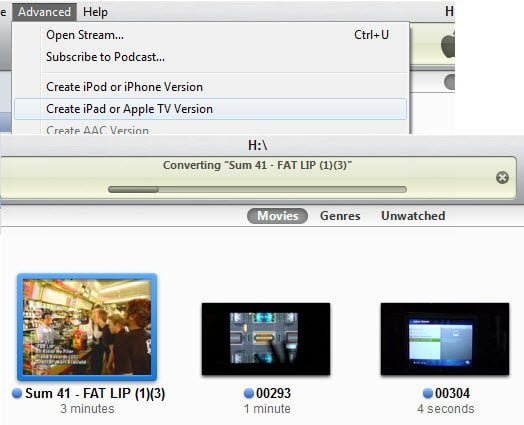Select the Sum 41 FAT LIP thumbnail
524x425 pixels.
pyautogui.click(x=87, y=327)
